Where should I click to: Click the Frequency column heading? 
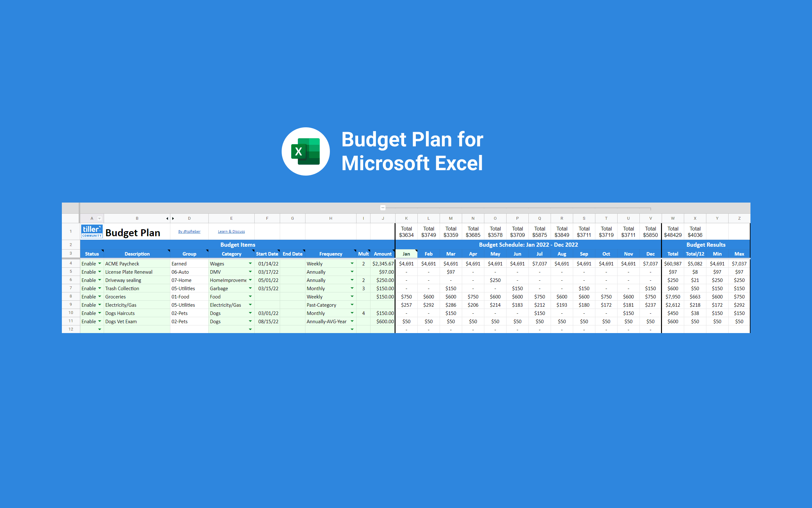[x=331, y=254]
